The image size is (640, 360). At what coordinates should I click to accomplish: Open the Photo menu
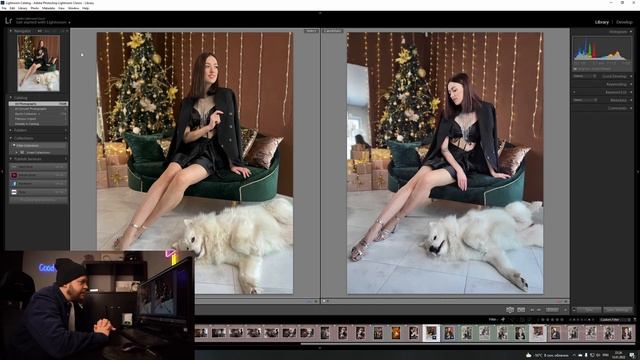(35, 8)
